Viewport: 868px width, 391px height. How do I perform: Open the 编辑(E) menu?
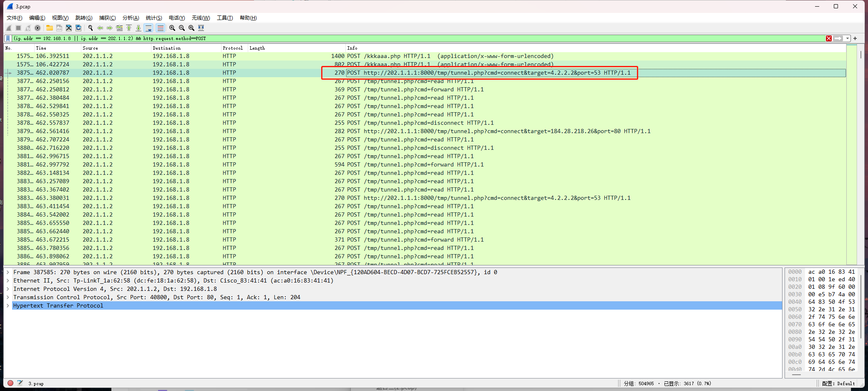coord(37,18)
